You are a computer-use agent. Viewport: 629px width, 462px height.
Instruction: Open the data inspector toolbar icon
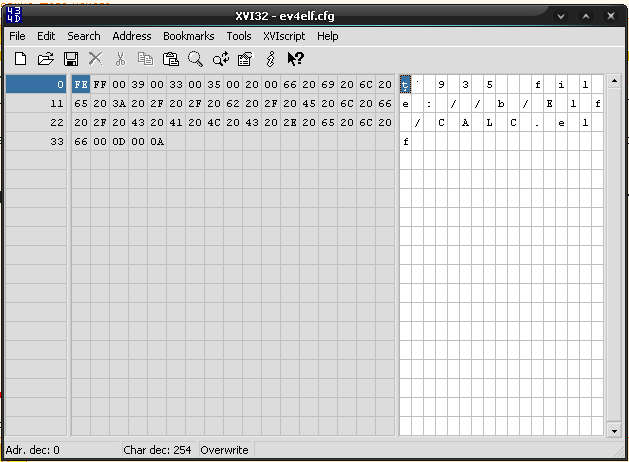(x=245, y=59)
